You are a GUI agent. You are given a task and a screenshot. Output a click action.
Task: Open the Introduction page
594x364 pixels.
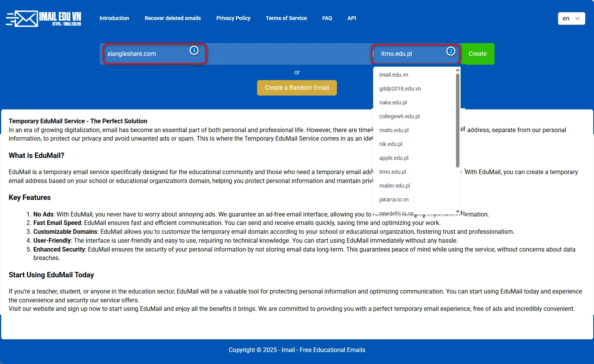click(x=114, y=18)
